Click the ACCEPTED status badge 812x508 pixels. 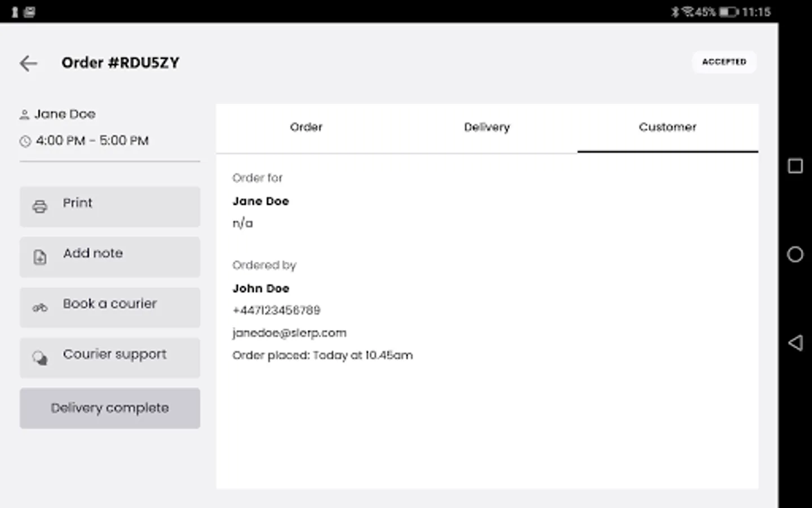coord(724,62)
